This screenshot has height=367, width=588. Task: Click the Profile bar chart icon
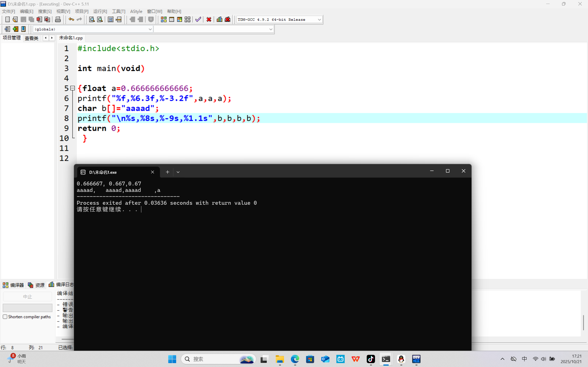[219, 20]
